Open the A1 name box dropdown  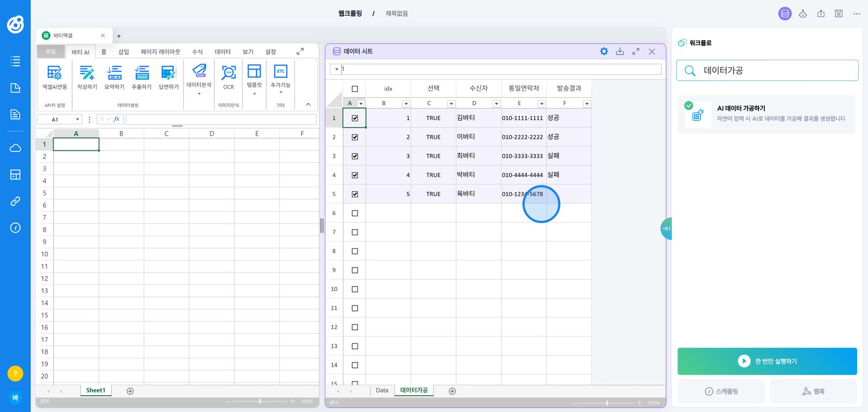point(78,119)
